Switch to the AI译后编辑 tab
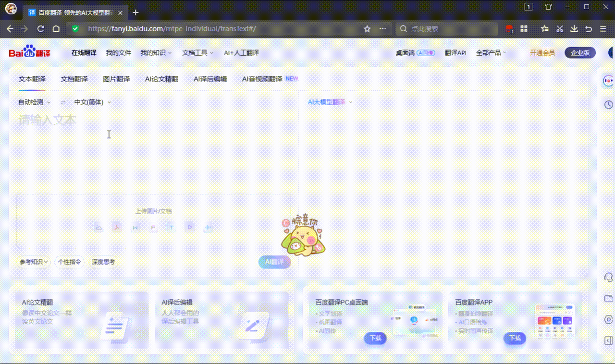Screen dimensions: 615x364 pos(210,79)
